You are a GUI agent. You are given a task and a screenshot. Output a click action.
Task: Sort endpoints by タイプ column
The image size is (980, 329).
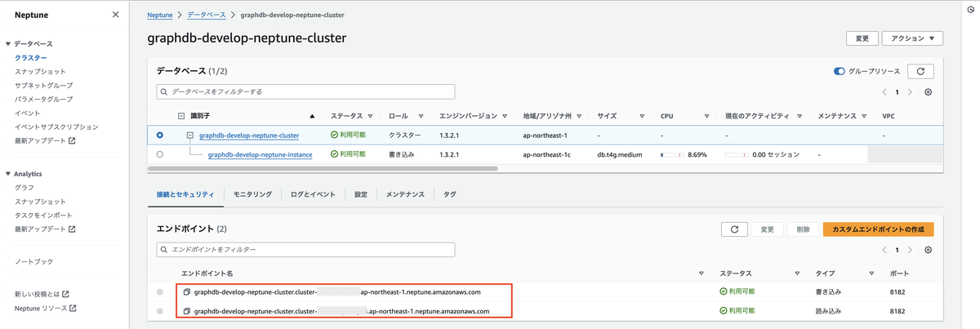point(872,273)
